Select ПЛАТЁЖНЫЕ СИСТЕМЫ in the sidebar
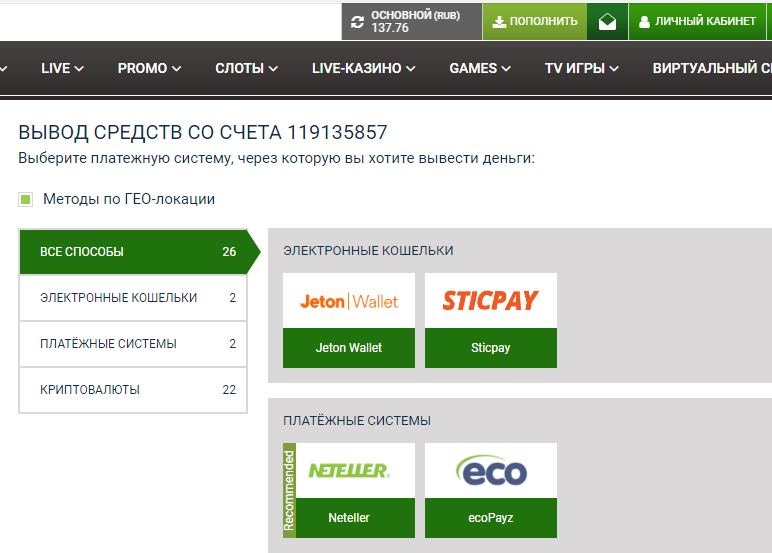Viewport: 772px width, 553px height. click(133, 344)
